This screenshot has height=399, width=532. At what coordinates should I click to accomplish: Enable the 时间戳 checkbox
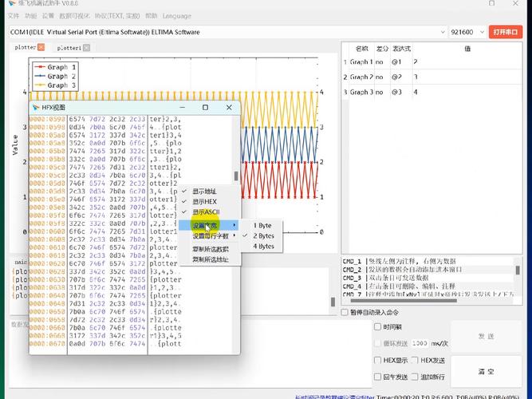click(377, 326)
